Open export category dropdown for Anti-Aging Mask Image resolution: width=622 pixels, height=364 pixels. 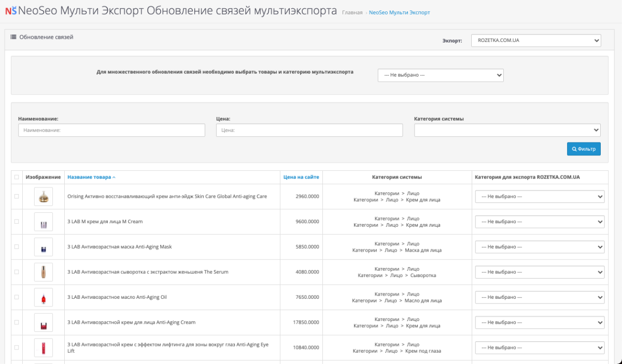pos(540,247)
